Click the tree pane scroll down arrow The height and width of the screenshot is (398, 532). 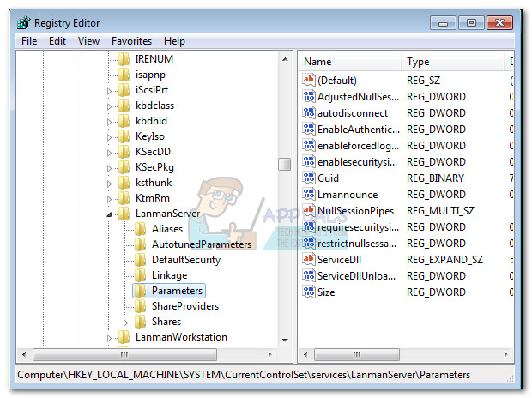click(x=285, y=340)
